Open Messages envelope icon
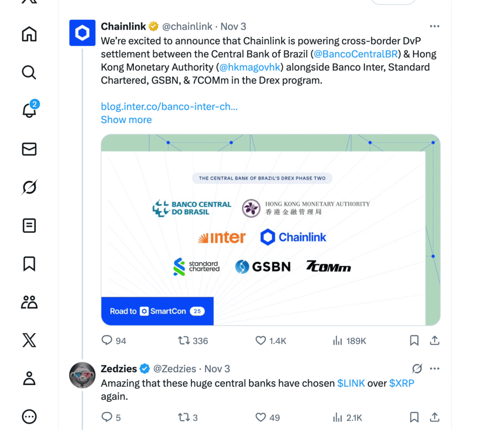 pyautogui.click(x=29, y=149)
